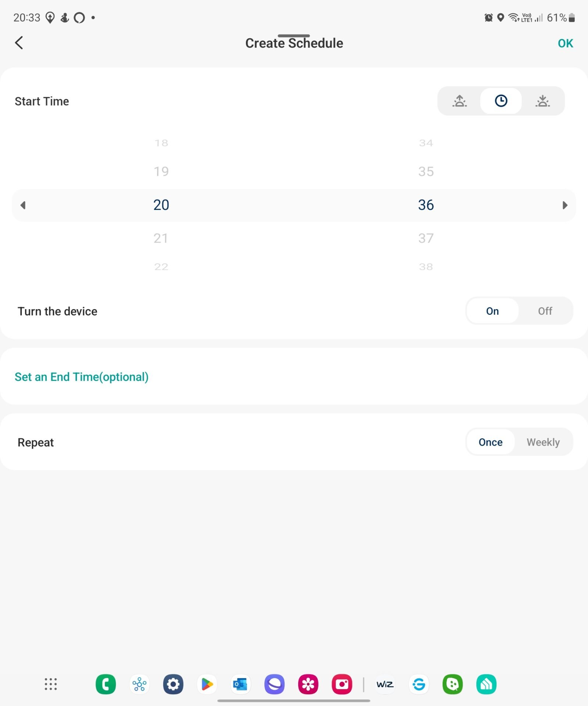Open Set an End Time(optional)
Viewport: 588px width, 706px height.
click(x=82, y=377)
